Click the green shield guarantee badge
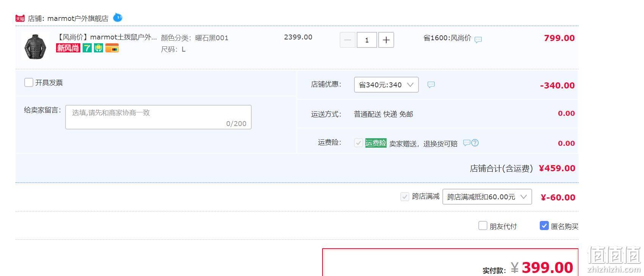 [x=99, y=48]
